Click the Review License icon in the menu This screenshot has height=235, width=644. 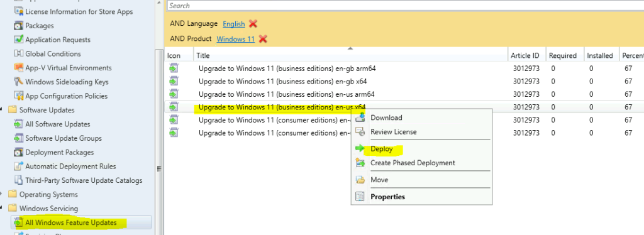click(360, 132)
